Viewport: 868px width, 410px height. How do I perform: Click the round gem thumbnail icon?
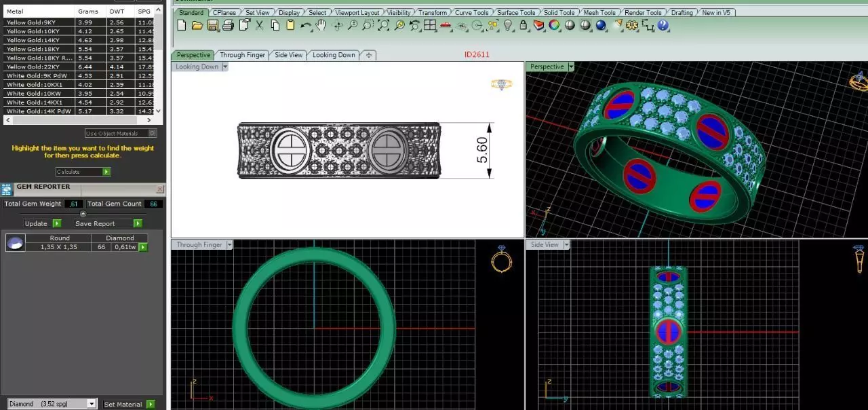click(16, 242)
